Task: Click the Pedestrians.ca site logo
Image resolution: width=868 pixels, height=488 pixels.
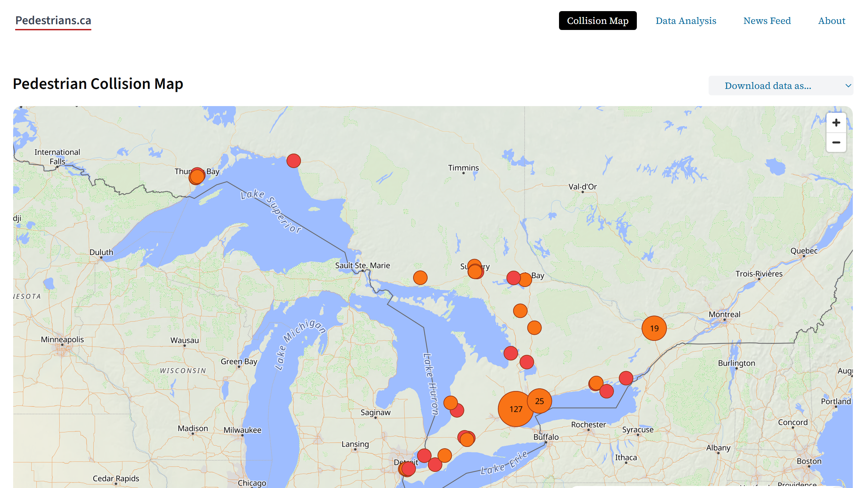Action: pyautogui.click(x=53, y=21)
